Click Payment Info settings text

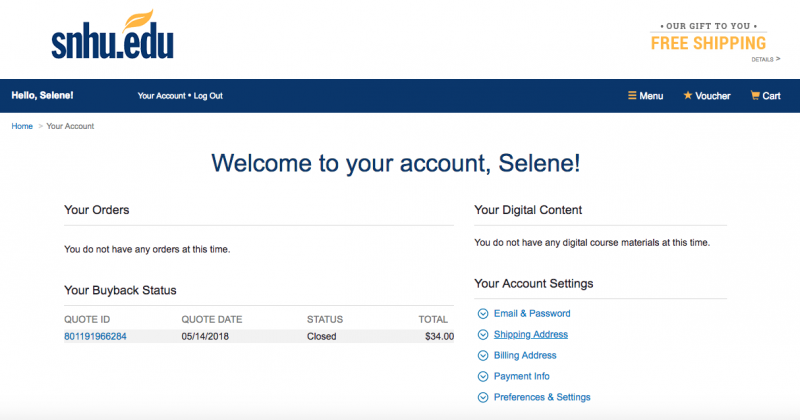(x=522, y=377)
